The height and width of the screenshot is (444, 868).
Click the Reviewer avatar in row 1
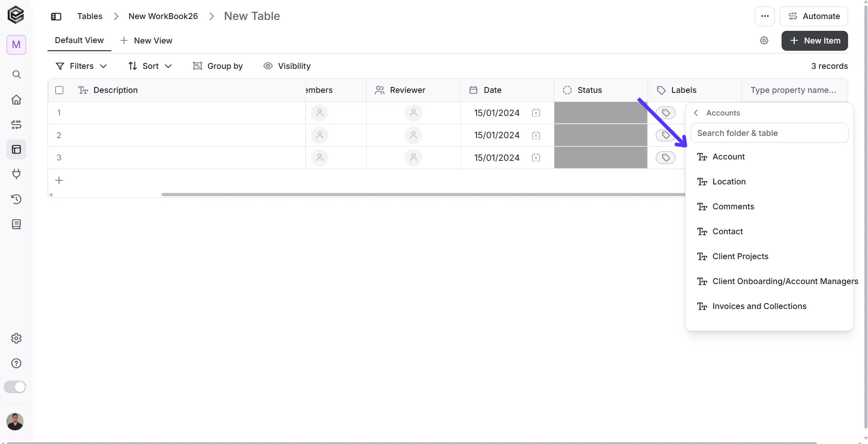(x=413, y=113)
